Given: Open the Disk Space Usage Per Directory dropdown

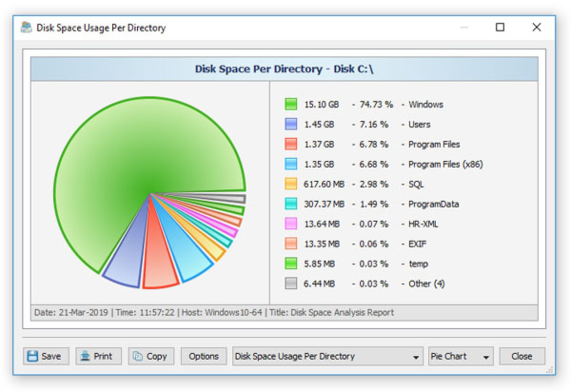Looking at the screenshot, I should click(327, 356).
